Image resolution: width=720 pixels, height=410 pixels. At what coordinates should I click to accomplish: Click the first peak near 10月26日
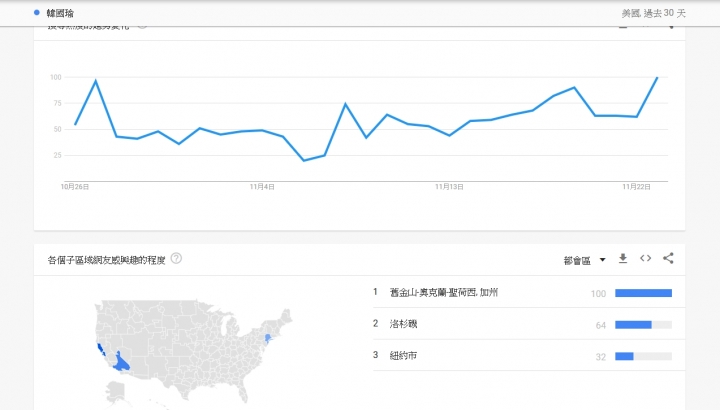[96, 81]
